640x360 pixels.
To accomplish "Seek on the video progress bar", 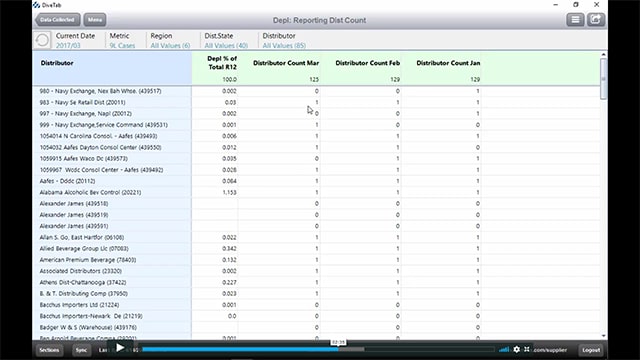I will (318, 349).
